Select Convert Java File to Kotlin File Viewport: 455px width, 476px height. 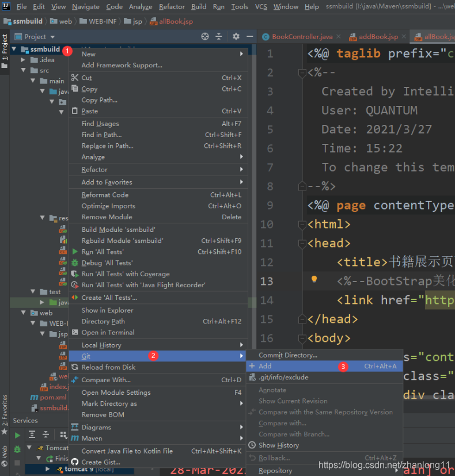coord(158,451)
